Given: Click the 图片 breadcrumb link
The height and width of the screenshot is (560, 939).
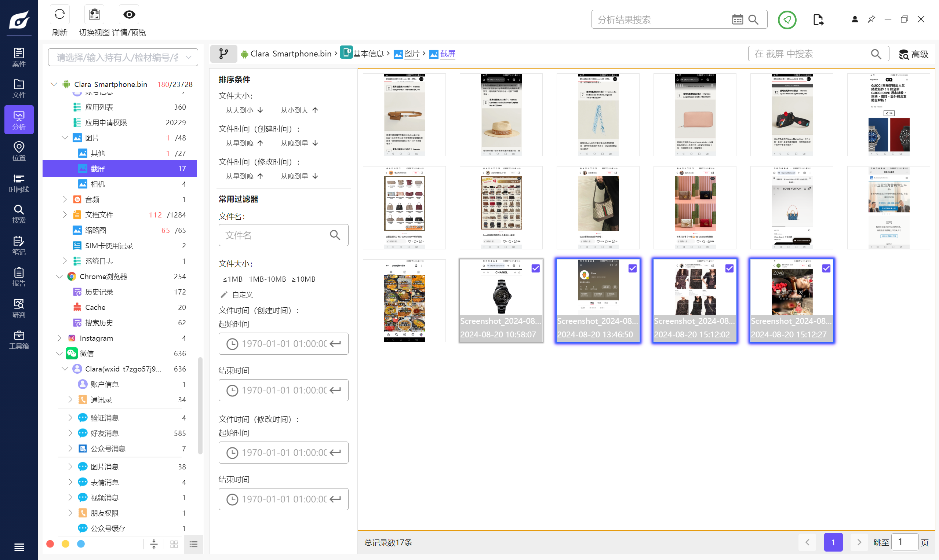Looking at the screenshot, I should click(412, 54).
